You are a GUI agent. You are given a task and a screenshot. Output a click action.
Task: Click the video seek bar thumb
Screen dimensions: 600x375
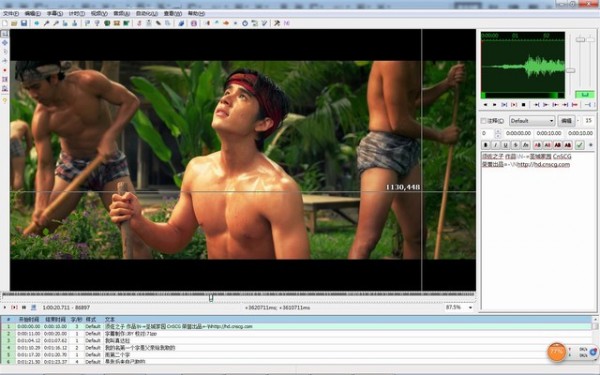pos(211,297)
